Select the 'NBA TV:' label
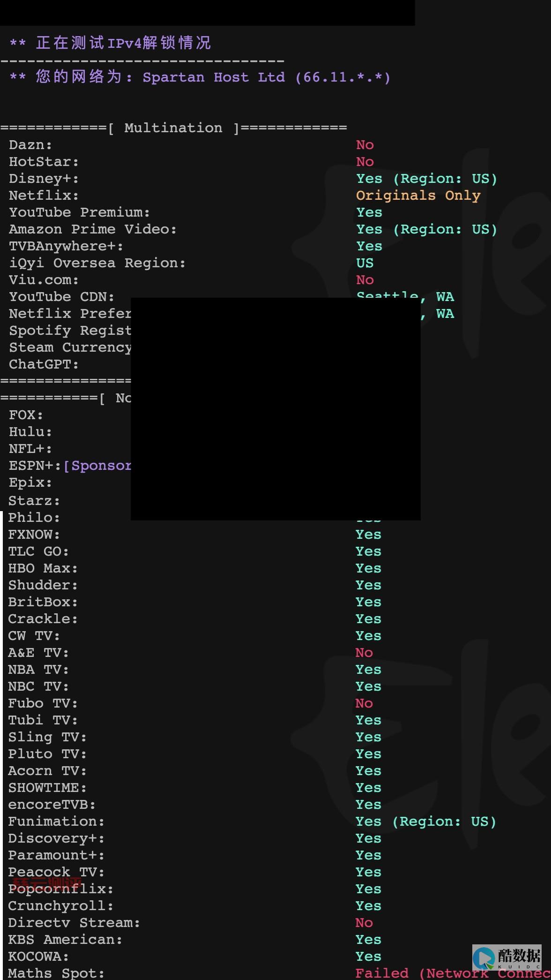The width and height of the screenshot is (551, 980). [38, 670]
